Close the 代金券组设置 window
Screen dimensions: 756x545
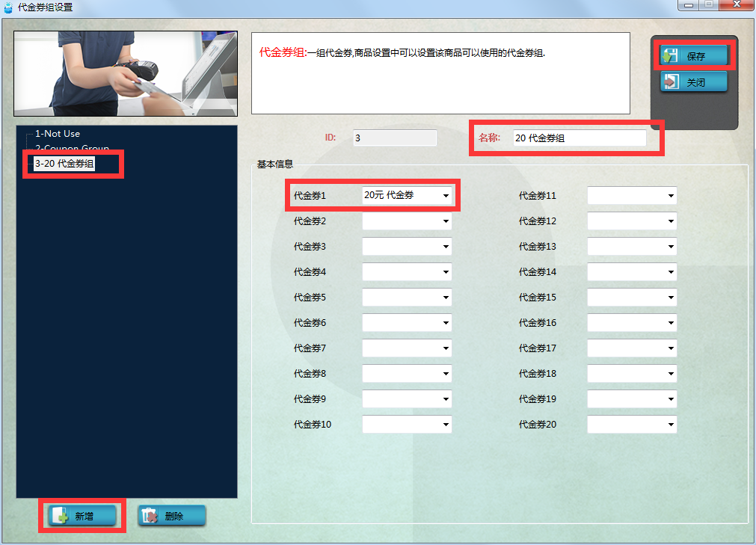click(737, 4)
